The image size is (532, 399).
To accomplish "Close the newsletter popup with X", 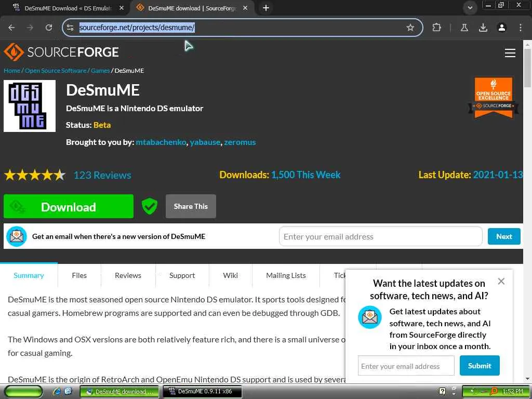I will [x=501, y=281].
